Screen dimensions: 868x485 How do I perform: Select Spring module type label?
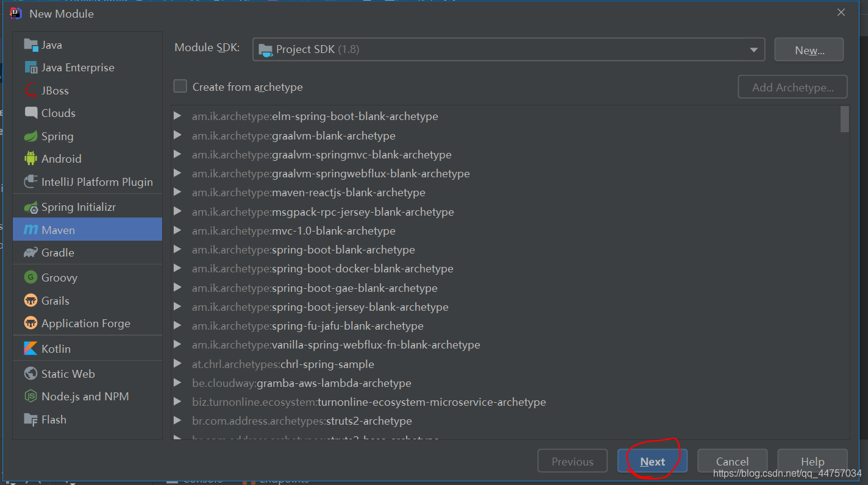57,136
